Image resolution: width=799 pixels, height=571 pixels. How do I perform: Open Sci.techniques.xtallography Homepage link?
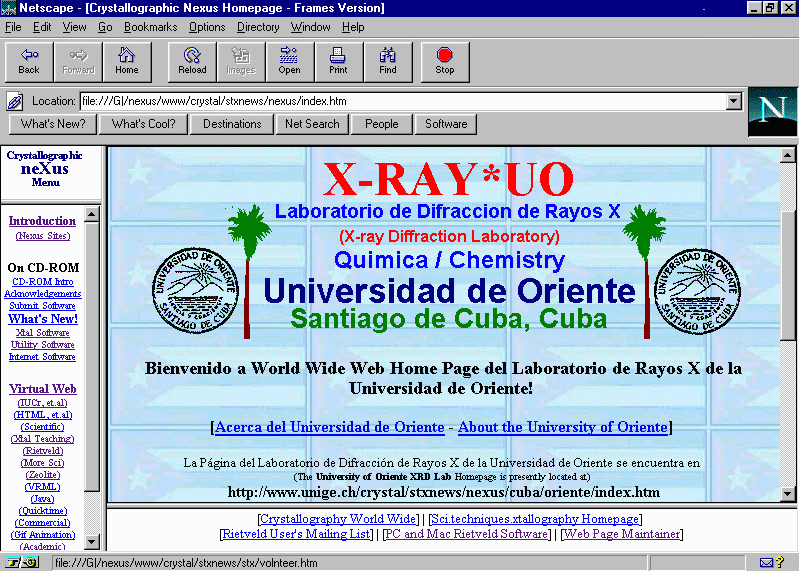tap(535, 519)
